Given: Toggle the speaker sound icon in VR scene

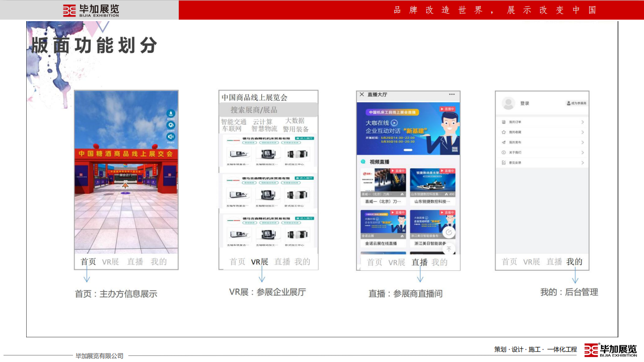Looking at the screenshot, I should pos(171,136).
